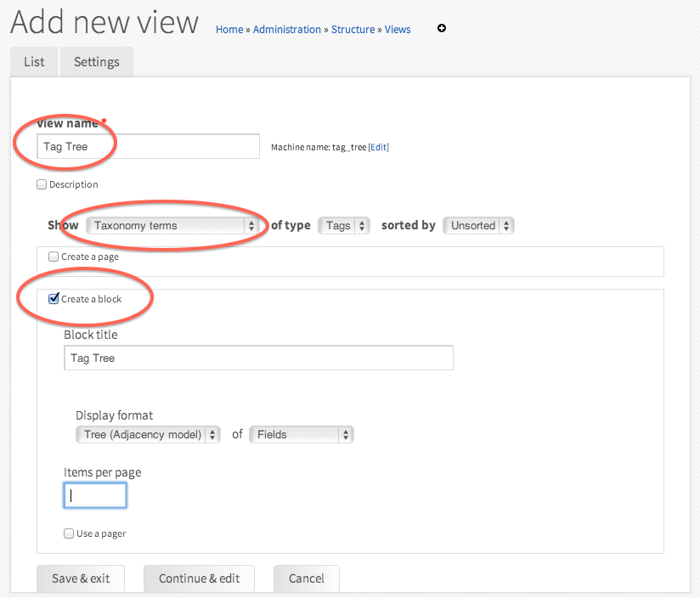The height and width of the screenshot is (598, 700).
Task: Click the Cancel button
Action: click(x=306, y=578)
